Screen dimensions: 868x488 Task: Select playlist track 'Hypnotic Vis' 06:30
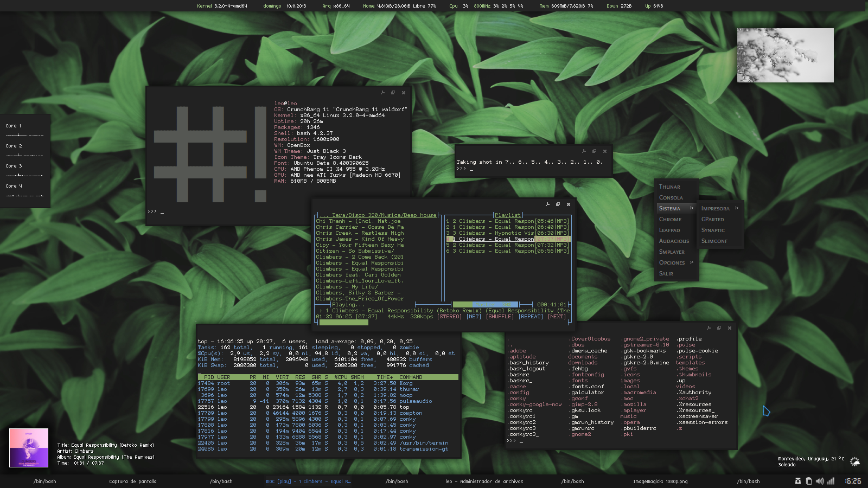pos(507,233)
